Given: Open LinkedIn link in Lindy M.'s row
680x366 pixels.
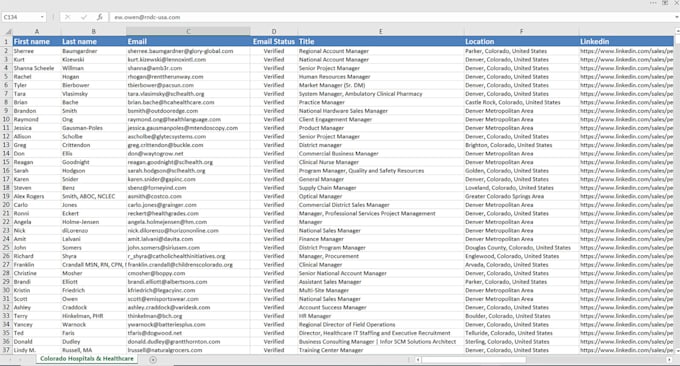Looking at the screenshot, I should 626,350.
